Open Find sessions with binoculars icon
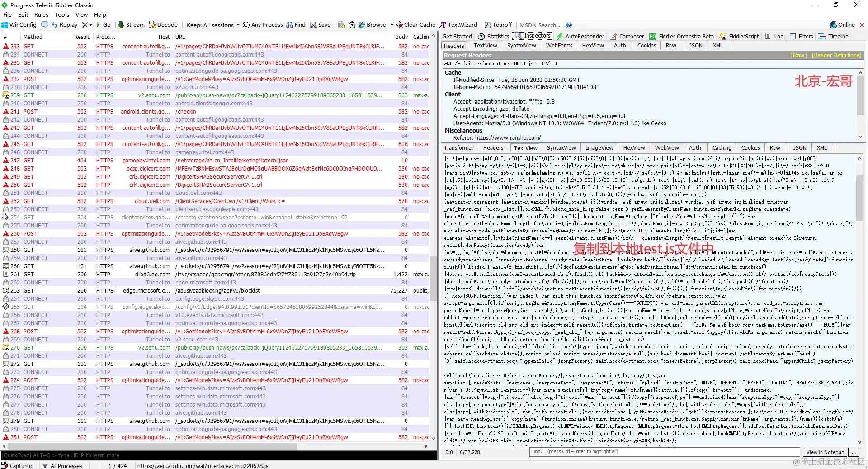The height and width of the screenshot is (469, 868). 296,25
